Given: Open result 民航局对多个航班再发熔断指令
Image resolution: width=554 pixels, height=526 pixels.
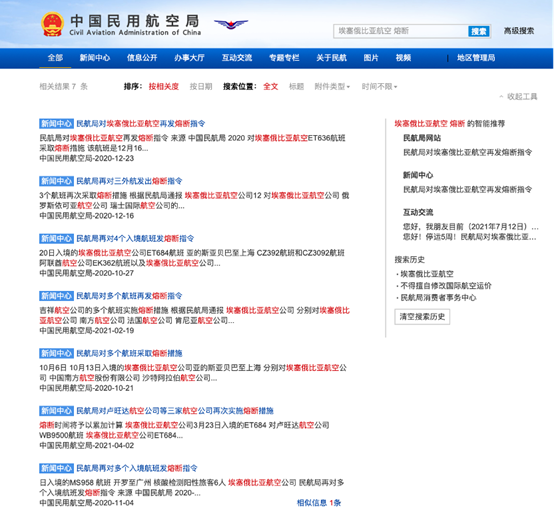Looking at the screenshot, I should pyautogui.click(x=129, y=296).
